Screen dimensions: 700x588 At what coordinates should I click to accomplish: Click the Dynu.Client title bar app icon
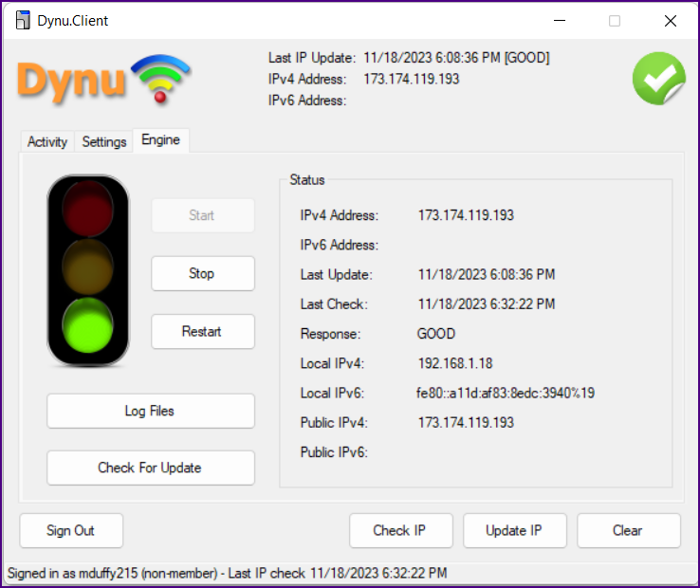(x=23, y=21)
